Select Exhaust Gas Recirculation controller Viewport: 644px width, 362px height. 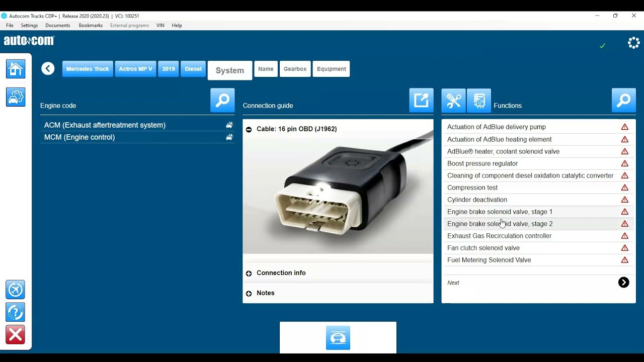(538, 236)
